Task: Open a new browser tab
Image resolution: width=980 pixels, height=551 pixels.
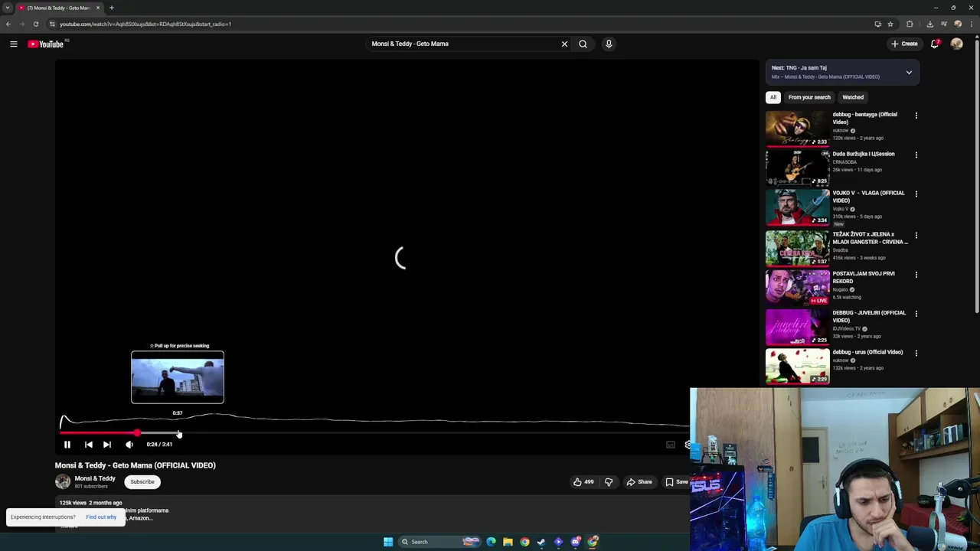Action: coord(112,8)
